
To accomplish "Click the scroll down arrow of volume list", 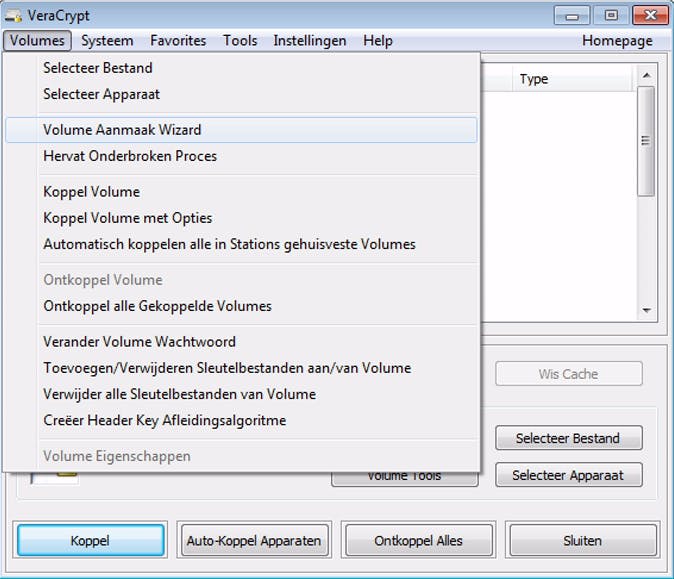I will [x=646, y=310].
